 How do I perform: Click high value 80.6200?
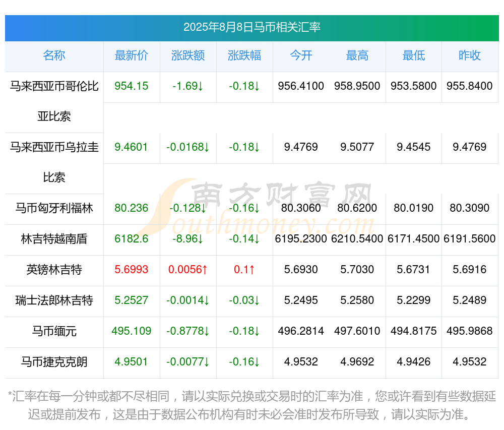click(357, 208)
